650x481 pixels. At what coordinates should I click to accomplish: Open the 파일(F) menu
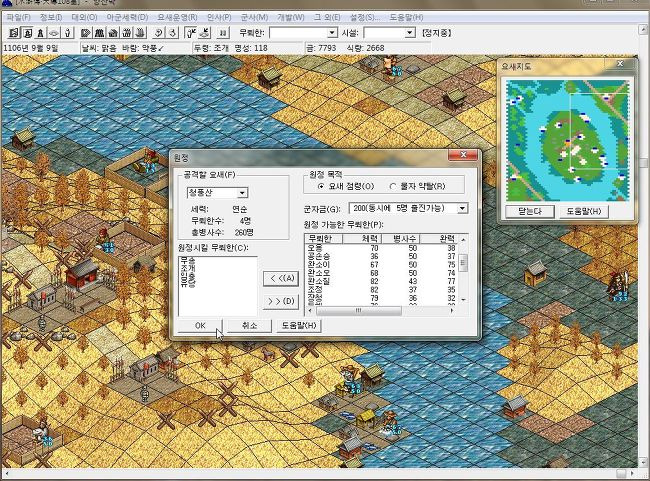[19, 17]
